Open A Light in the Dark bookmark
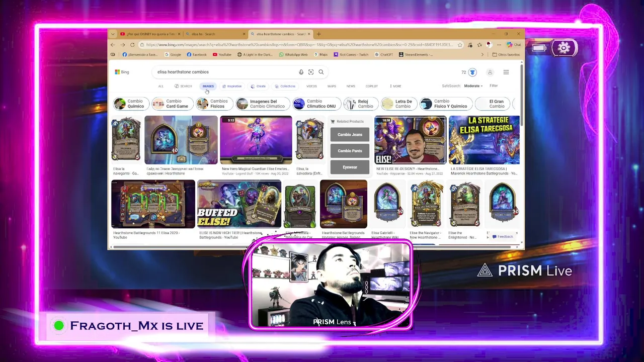 point(256,54)
